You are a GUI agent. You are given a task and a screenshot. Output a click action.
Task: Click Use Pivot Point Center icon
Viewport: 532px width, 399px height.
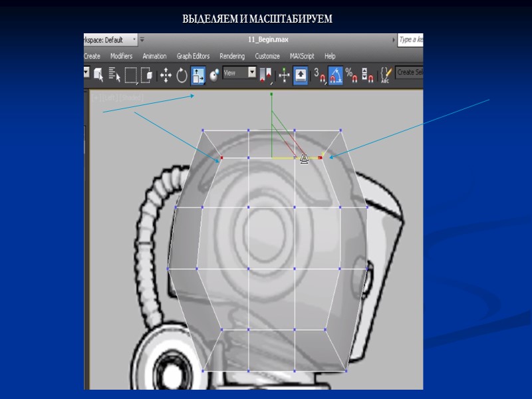(265, 75)
